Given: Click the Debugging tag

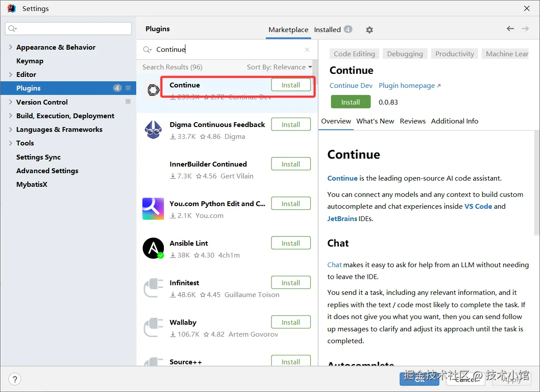Looking at the screenshot, I should coord(405,54).
